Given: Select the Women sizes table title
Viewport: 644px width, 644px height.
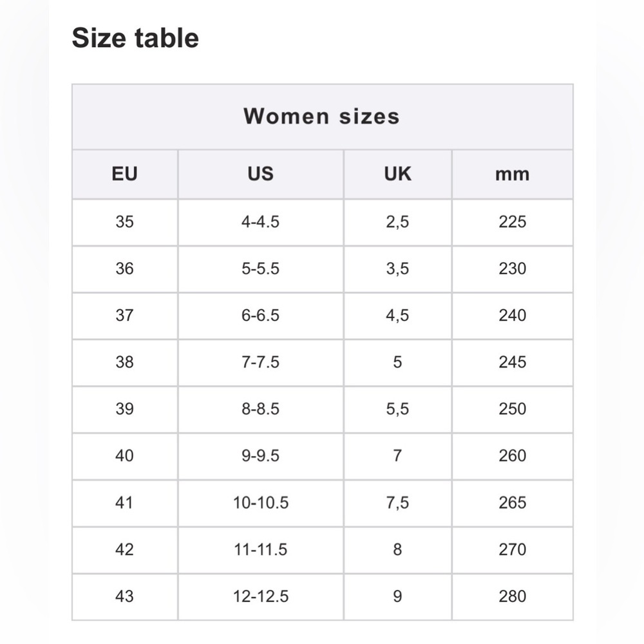Looking at the screenshot, I should [x=322, y=116].
